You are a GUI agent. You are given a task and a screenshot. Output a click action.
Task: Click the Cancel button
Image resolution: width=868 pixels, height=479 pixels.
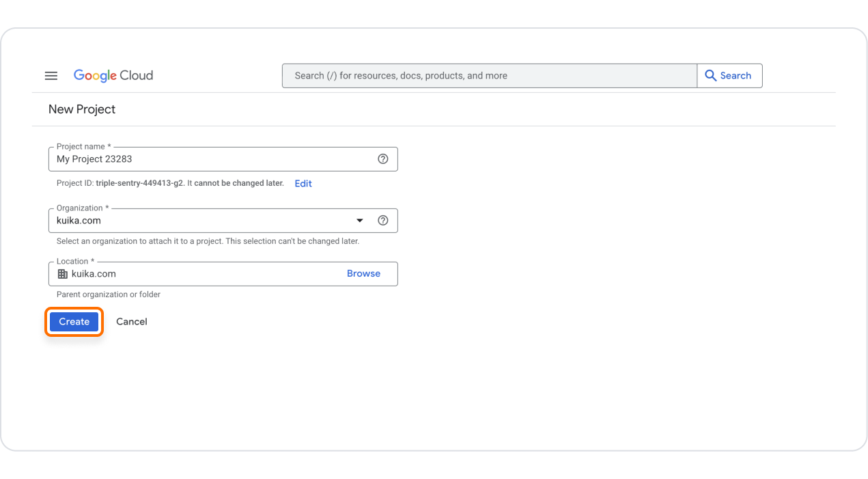tap(132, 322)
